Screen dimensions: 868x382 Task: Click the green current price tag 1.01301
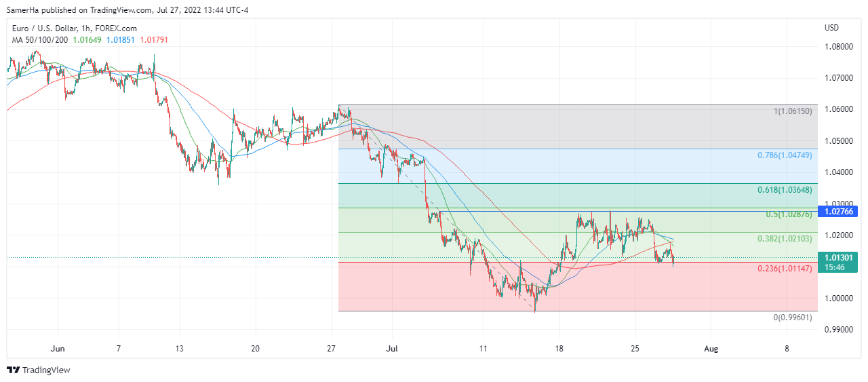point(840,258)
